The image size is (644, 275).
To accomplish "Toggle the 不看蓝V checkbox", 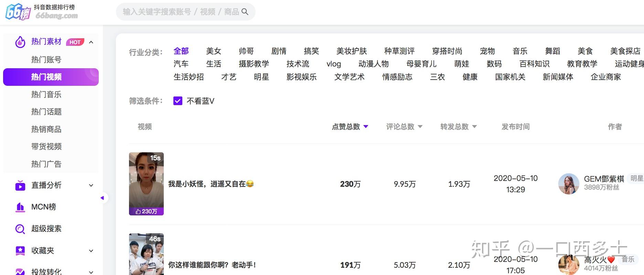I will 178,101.
